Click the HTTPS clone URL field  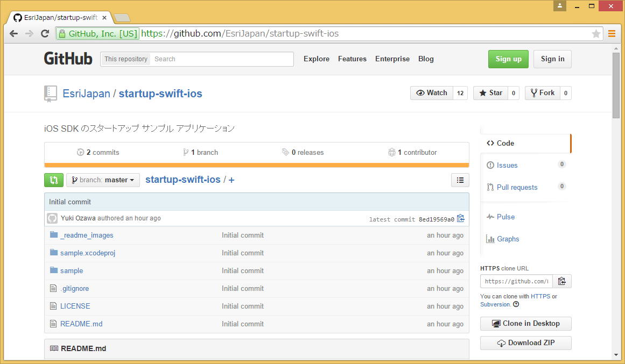tap(516, 281)
